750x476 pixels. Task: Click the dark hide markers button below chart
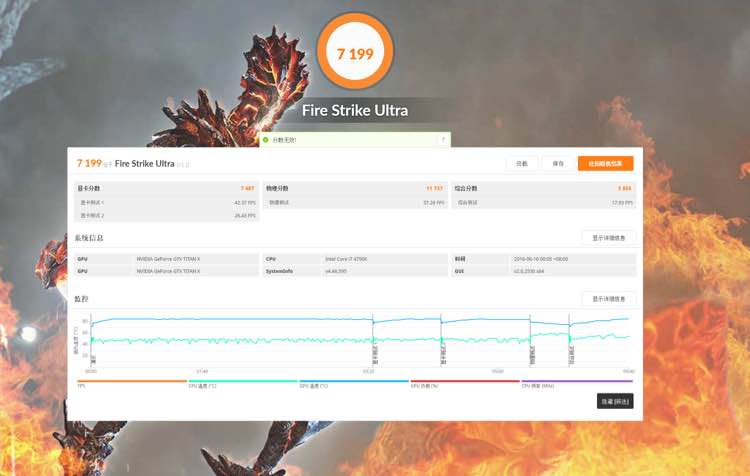pyautogui.click(x=615, y=401)
